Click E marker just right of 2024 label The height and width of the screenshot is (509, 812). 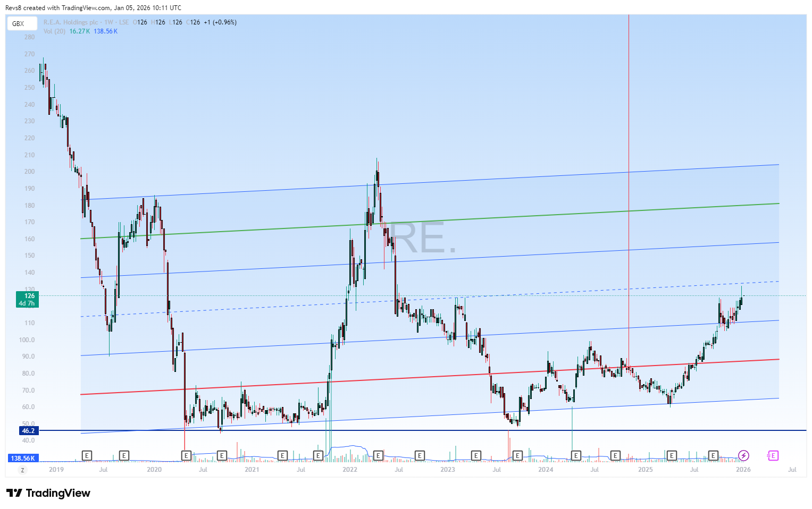(575, 455)
